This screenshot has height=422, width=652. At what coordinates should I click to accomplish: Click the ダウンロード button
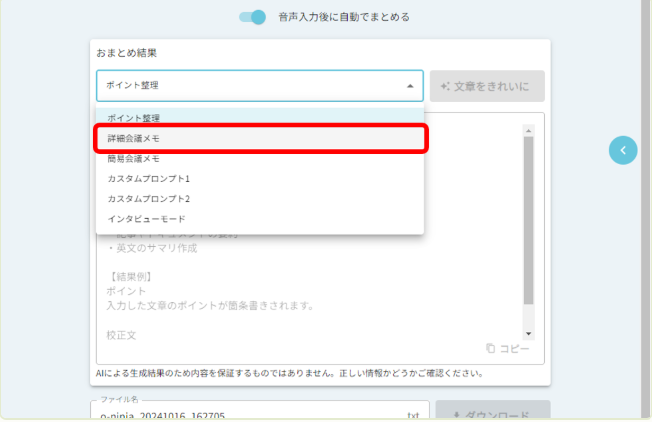[x=490, y=413]
